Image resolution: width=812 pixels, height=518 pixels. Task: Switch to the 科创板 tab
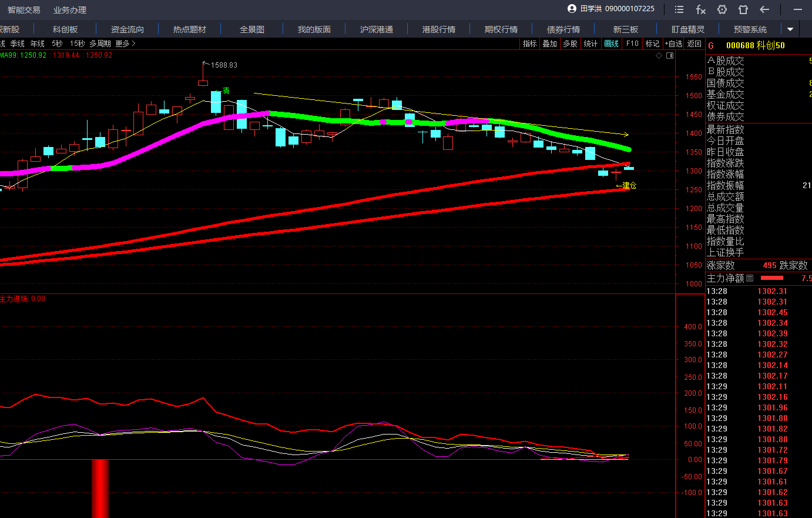point(65,29)
